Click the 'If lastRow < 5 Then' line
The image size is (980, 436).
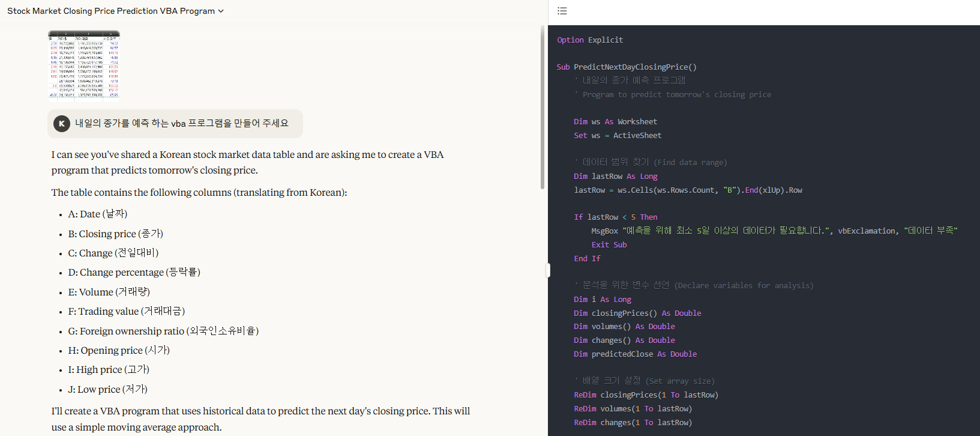click(x=616, y=217)
